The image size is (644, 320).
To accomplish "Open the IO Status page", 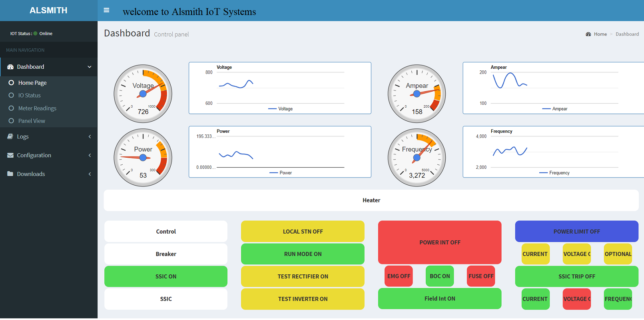I will point(29,96).
